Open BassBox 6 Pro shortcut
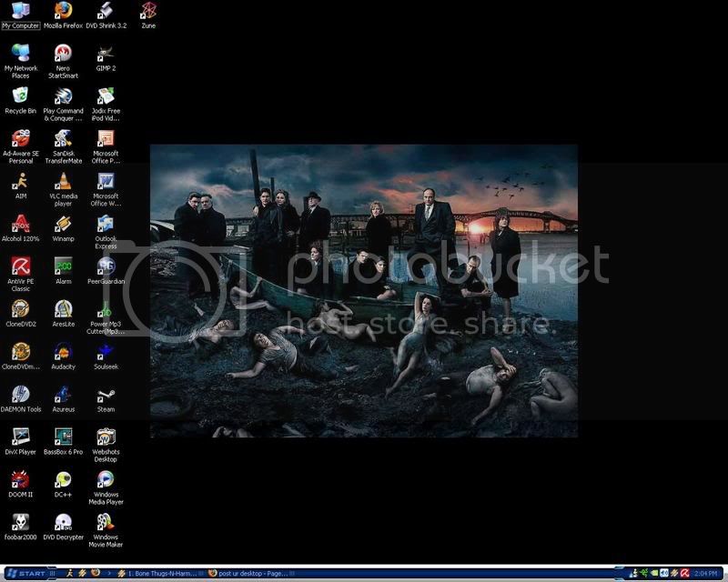This screenshot has width=728, height=582. pos(63,441)
